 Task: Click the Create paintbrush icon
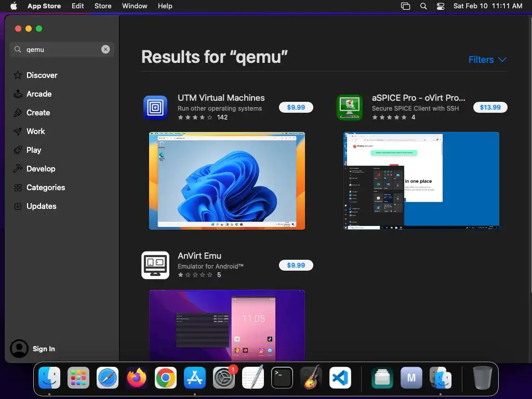pyautogui.click(x=18, y=113)
